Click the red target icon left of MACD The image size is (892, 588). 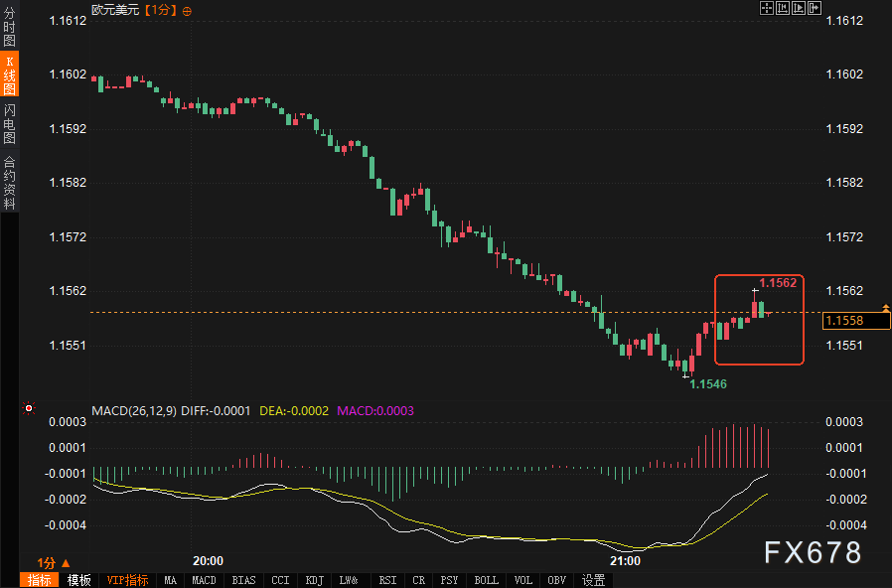coord(29,408)
